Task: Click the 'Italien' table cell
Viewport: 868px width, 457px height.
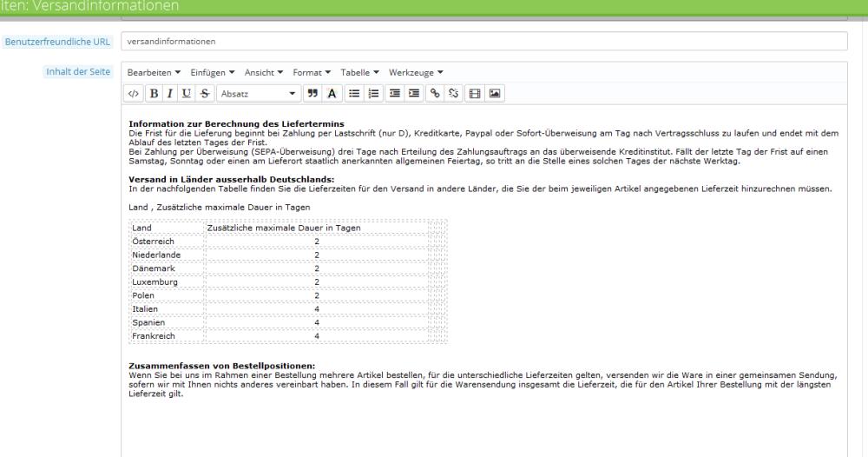Action: click(168, 309)
